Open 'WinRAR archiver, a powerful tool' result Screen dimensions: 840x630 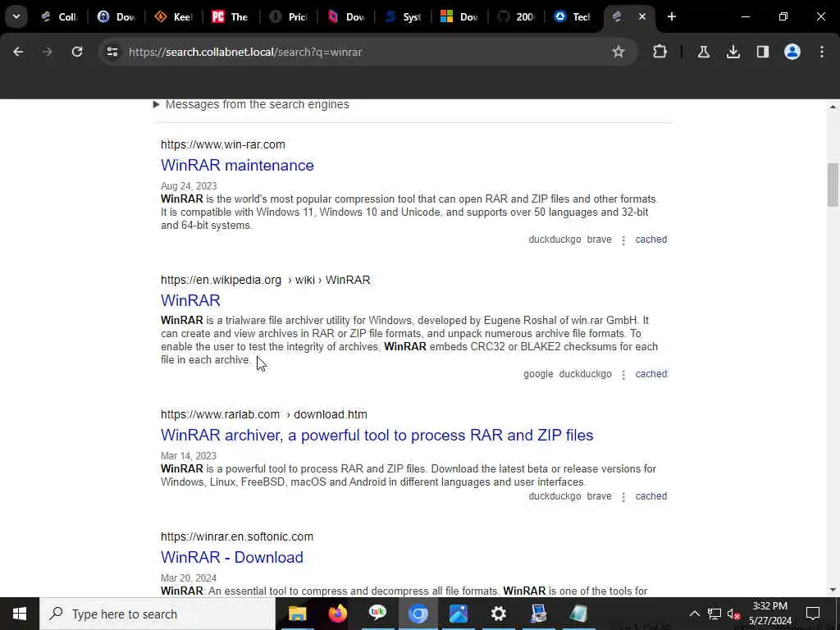[377, 435]
